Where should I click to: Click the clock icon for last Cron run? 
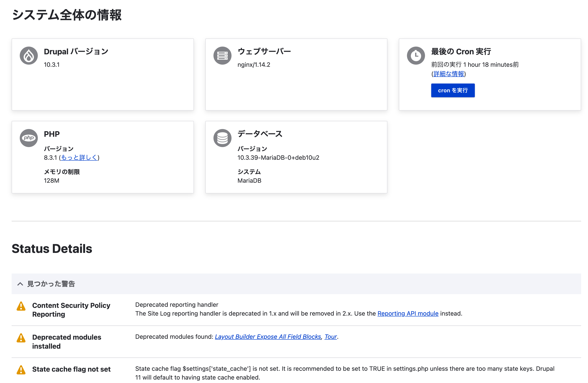[416, 56]
